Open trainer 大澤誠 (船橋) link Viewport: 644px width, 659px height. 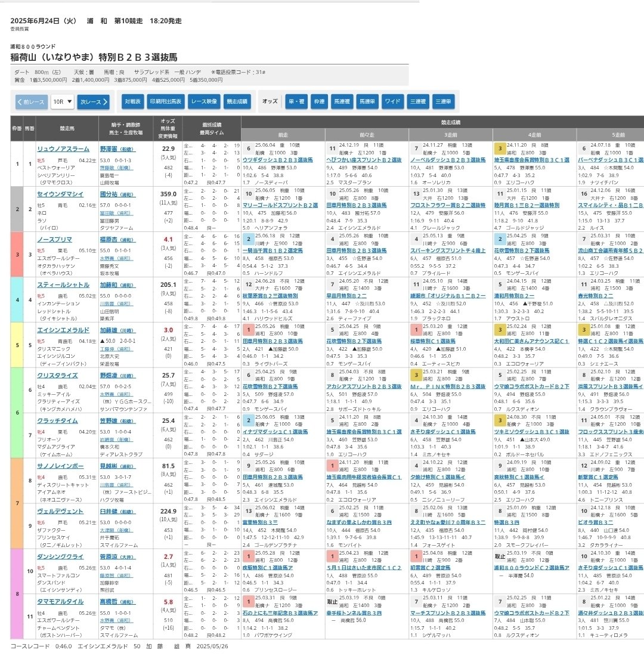click(116, 530)
